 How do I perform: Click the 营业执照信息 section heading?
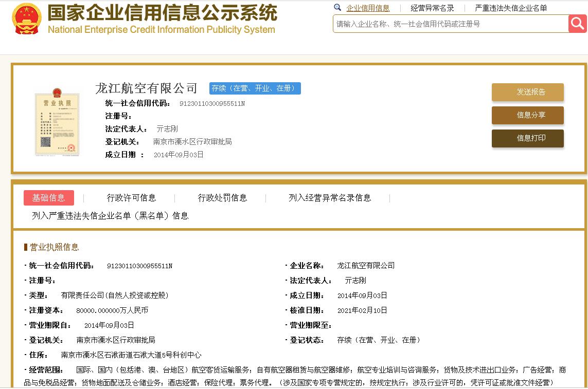coord(55,247)
